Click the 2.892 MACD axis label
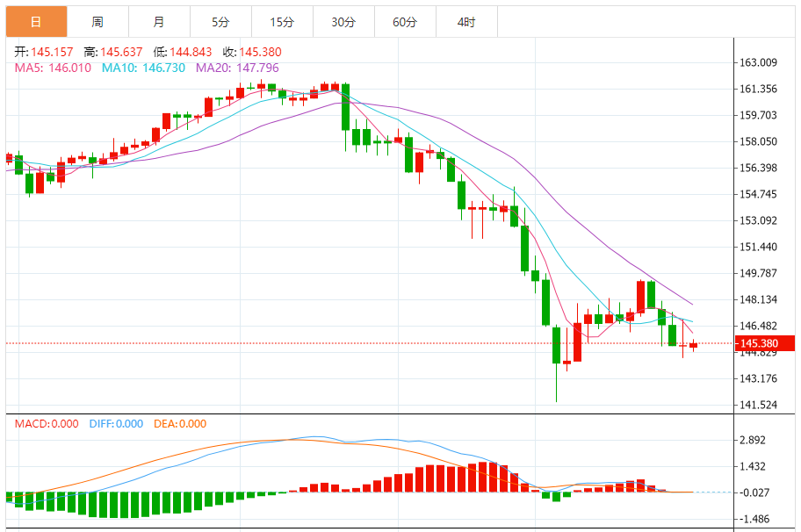Viewport: 801px width, 532px height. (753, 440)
